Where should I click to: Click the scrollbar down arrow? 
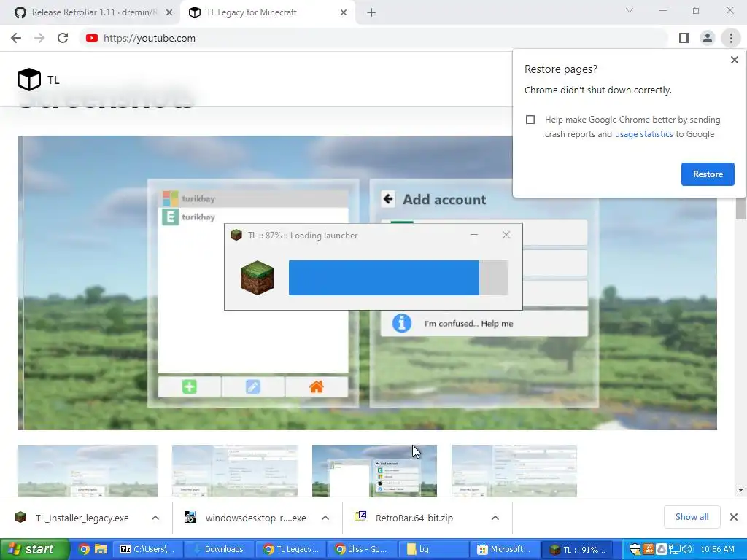pyautogui.click(x=740, y=489)
